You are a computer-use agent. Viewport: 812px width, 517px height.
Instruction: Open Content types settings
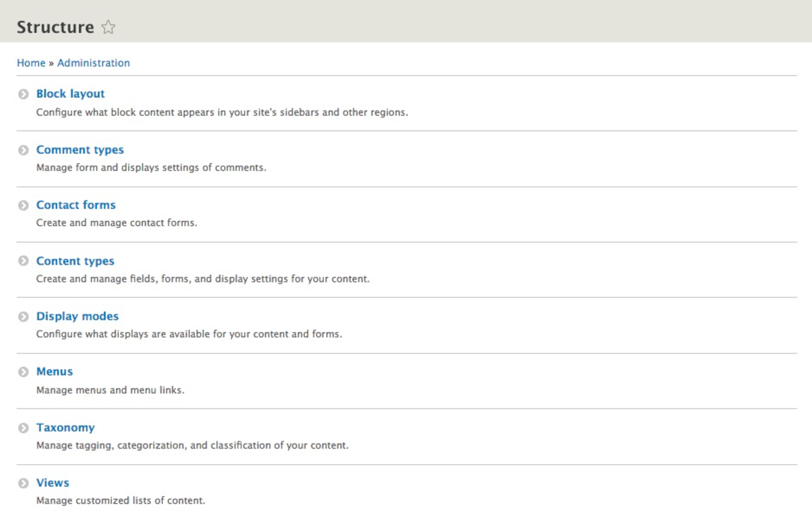click(x=75, y=261)
